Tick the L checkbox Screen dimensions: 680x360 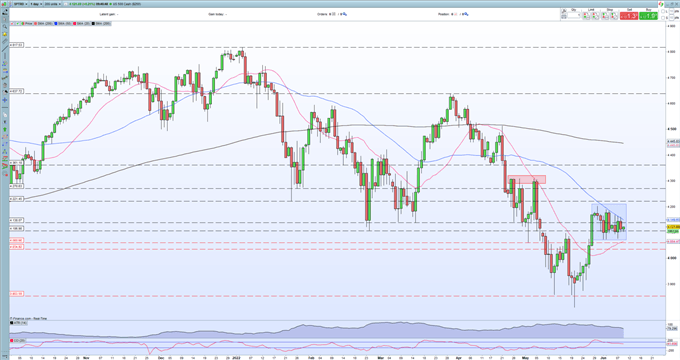click(x=663, y=11)
